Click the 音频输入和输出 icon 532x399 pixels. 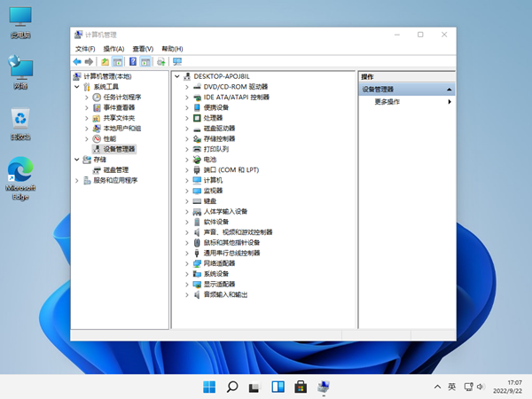coord(197,295)
